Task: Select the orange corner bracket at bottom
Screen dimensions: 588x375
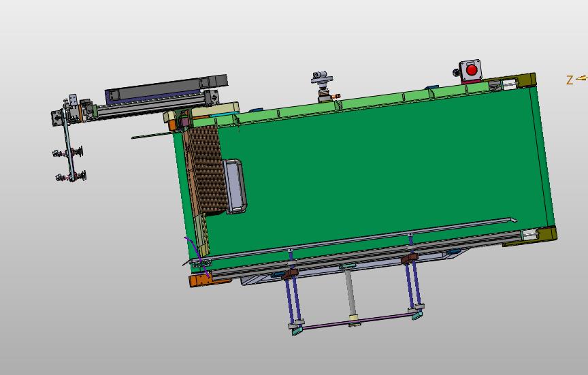Action: point(201,280)
